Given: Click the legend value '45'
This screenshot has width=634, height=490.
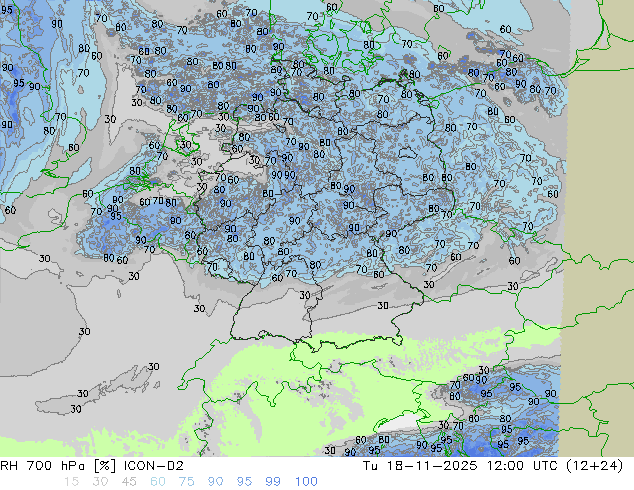Looking at the screenshot, I should (129, 482).
